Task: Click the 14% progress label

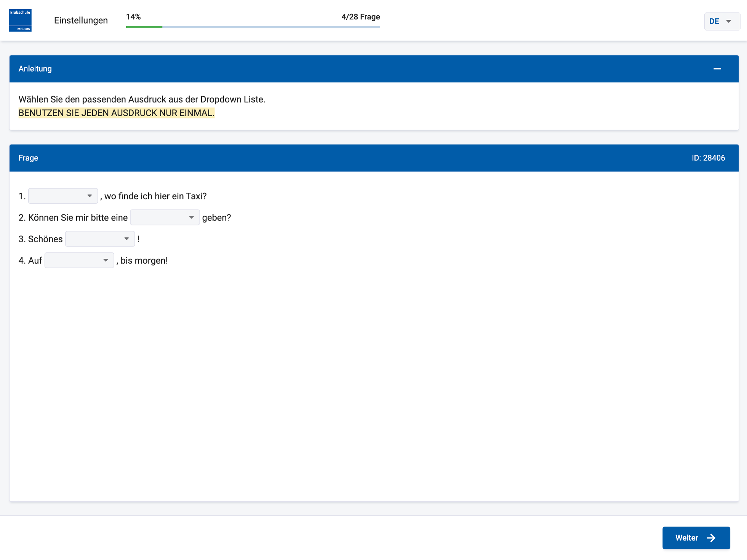Action: click(133, 17)
